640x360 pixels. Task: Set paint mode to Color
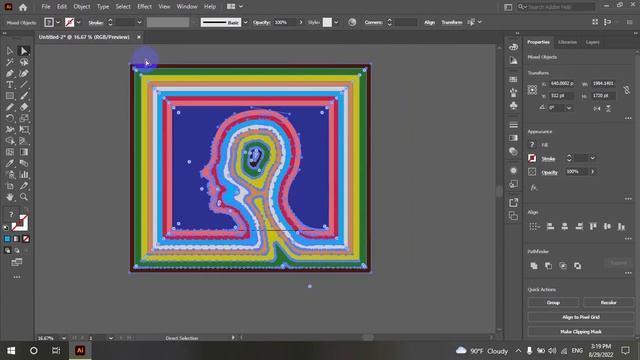coord(7,239)
